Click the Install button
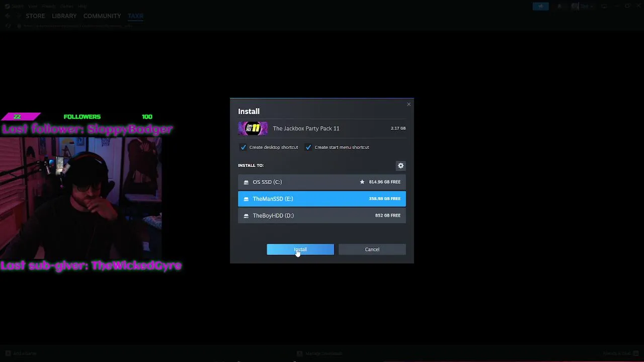 pos(300,249)
